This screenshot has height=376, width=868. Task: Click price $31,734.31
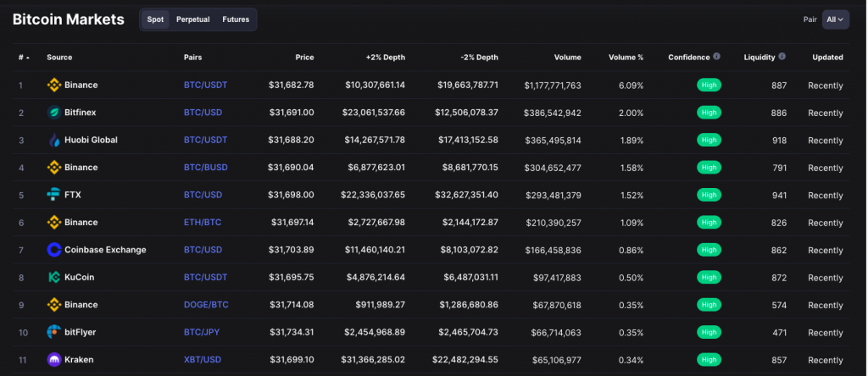tap(292, 332)
